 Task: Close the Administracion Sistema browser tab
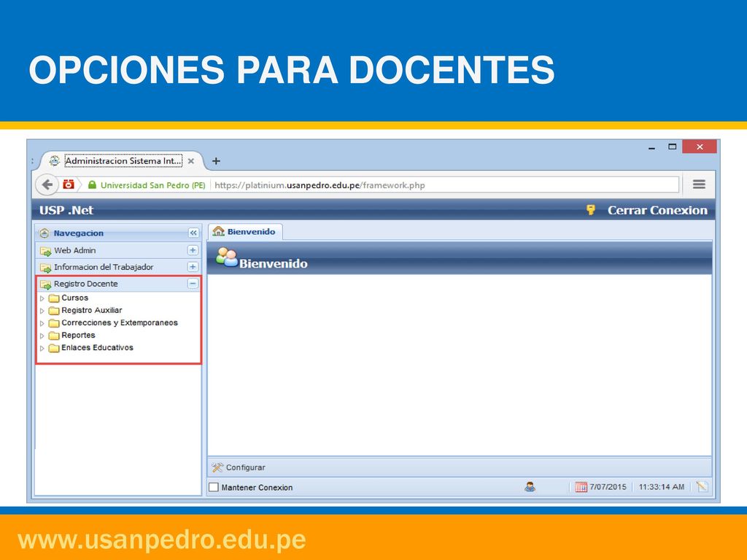191,161
